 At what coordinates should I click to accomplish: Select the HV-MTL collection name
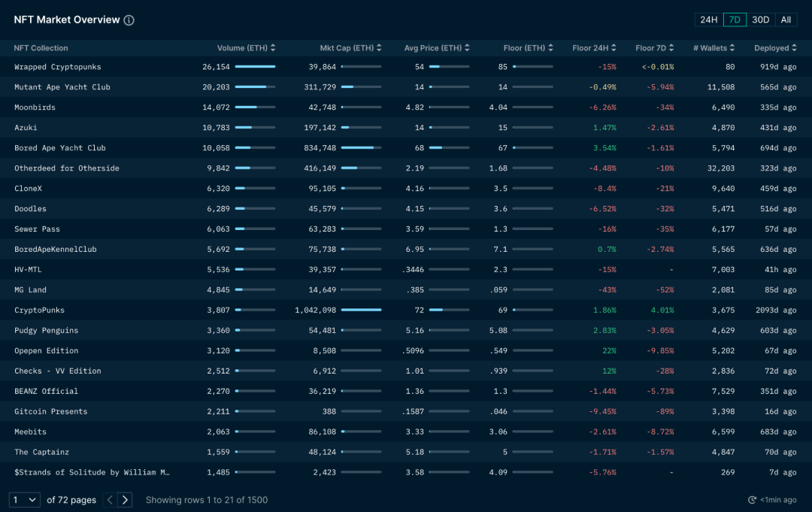(x=28, y=269)
